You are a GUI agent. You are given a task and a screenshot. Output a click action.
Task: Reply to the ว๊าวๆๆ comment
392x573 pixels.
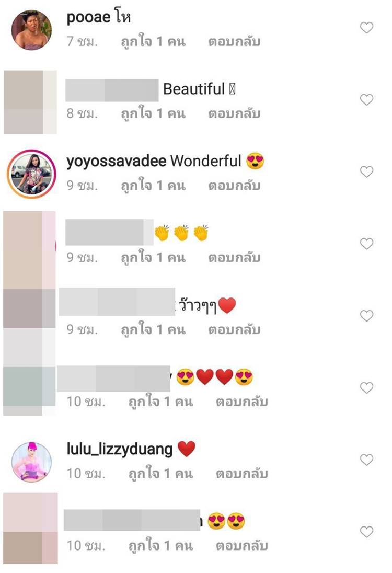234,329
